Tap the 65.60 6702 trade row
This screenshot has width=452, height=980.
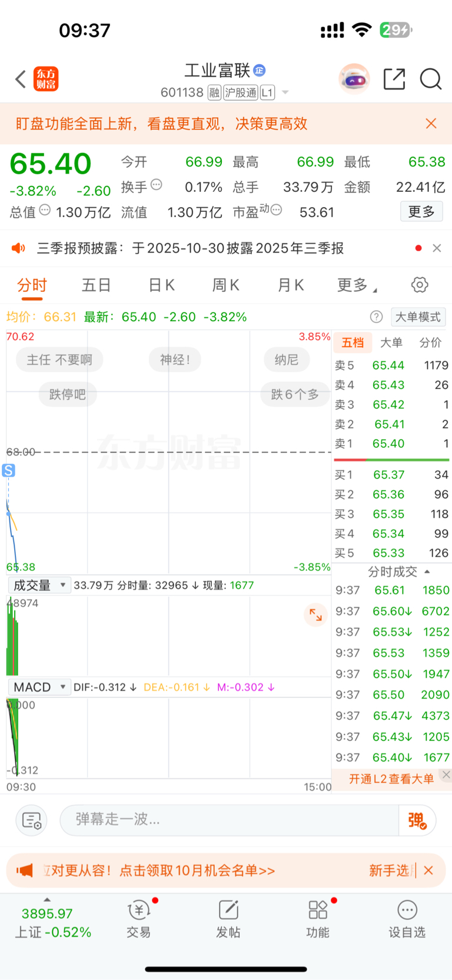[x=392, y=611]
